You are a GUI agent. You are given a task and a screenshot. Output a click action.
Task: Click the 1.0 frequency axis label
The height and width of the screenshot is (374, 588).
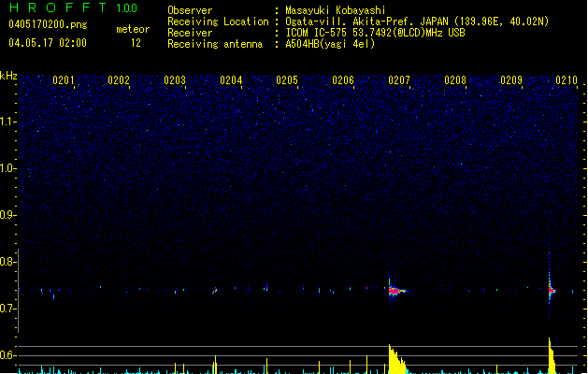8,168
